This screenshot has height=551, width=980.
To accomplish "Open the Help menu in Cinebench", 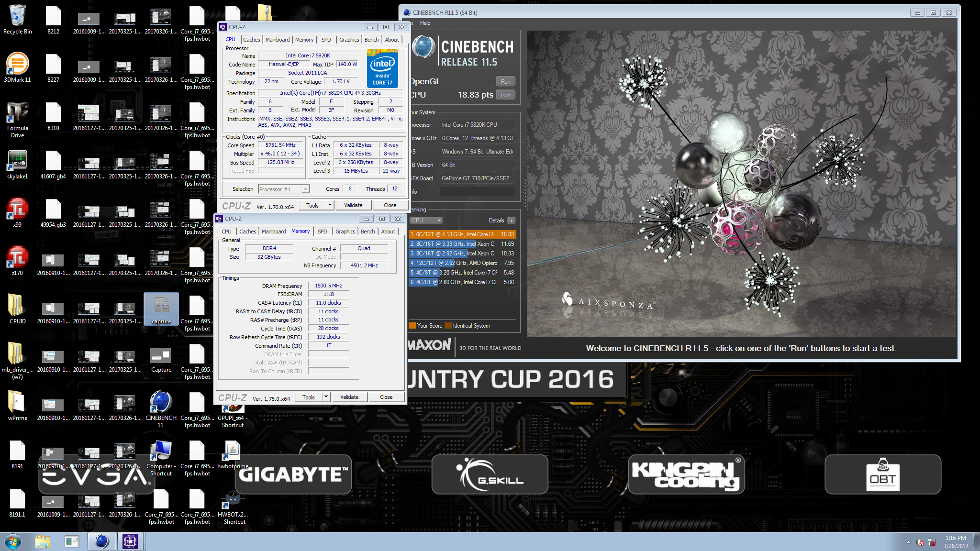I will tap(425, 23).
